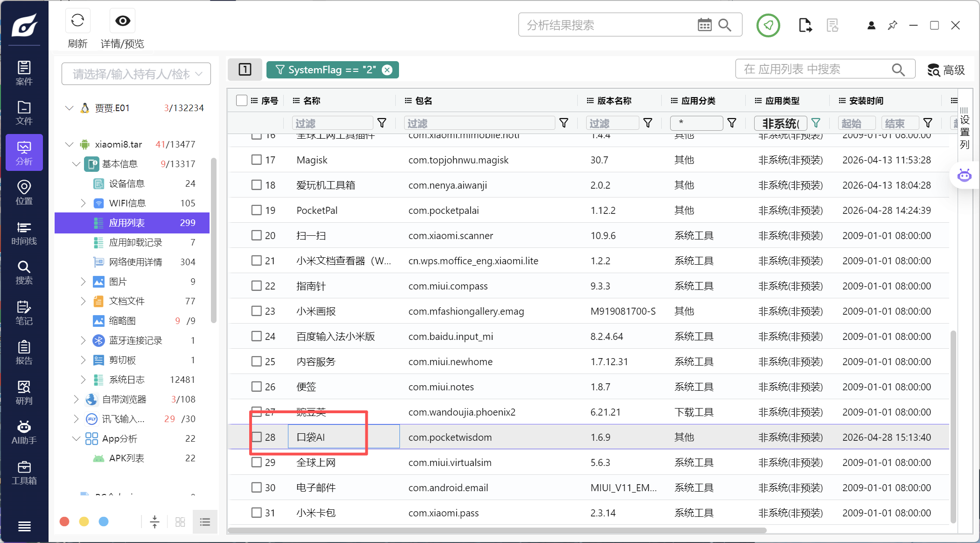Open the AI助手 sidebar section
This screenshot has height=543, width=980.
24,432
